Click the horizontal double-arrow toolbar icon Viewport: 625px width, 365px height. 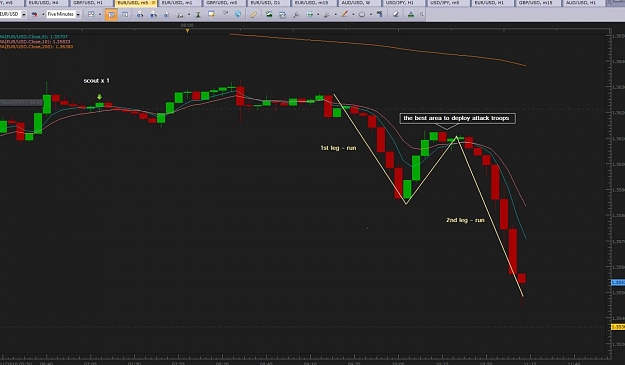click(x=310, y=14)
